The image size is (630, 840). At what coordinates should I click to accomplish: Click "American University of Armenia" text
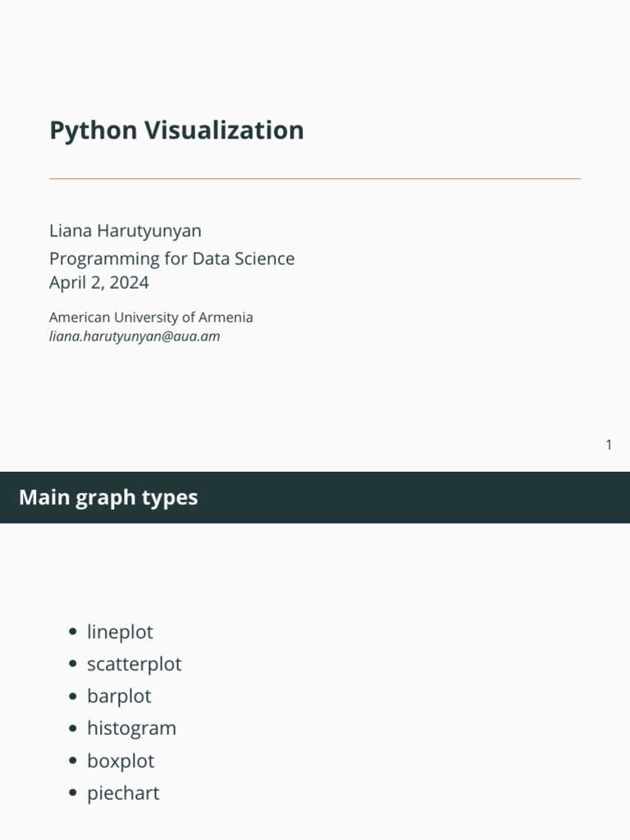151,317
